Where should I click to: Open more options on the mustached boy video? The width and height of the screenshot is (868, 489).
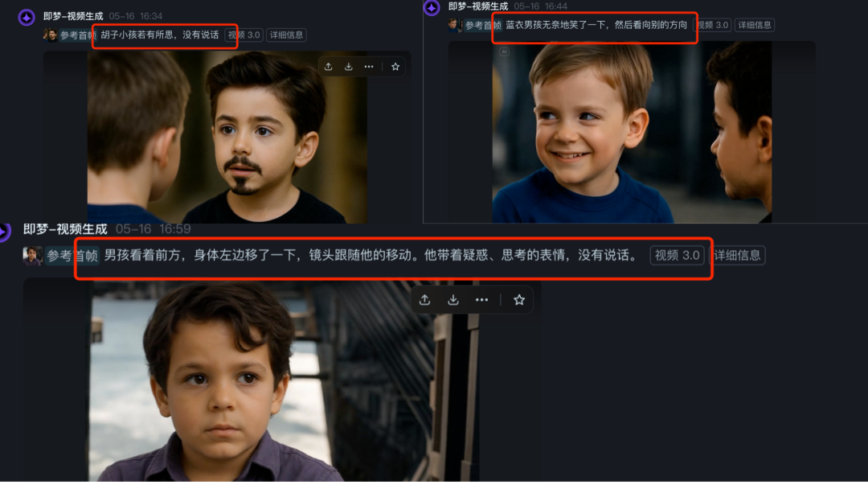[x=369, y=67]
